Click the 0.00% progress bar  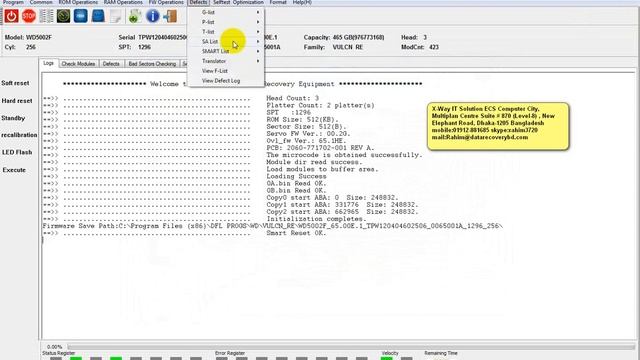tap(351, 347)
